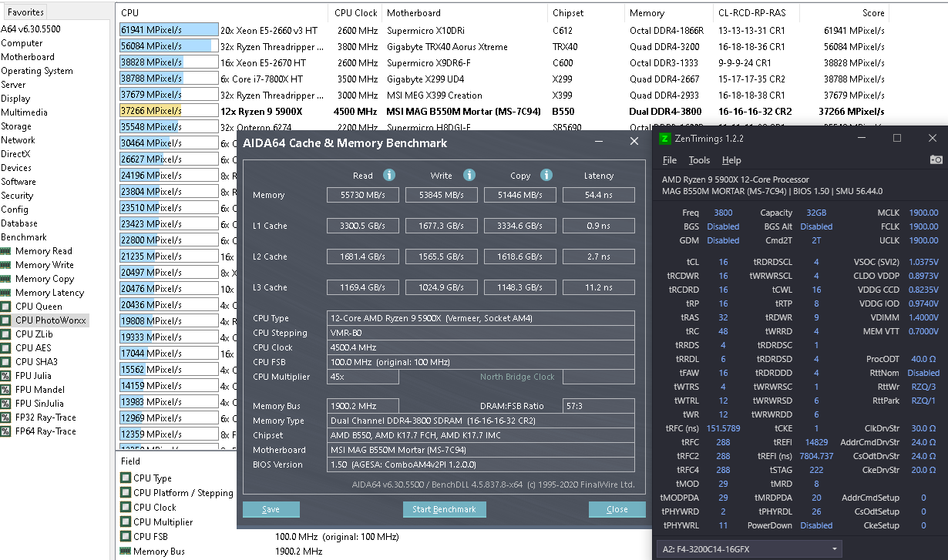Click ZenTimings app logo in title bar
Viewport: 948px width, 560px height.
[x=666, y=138]
